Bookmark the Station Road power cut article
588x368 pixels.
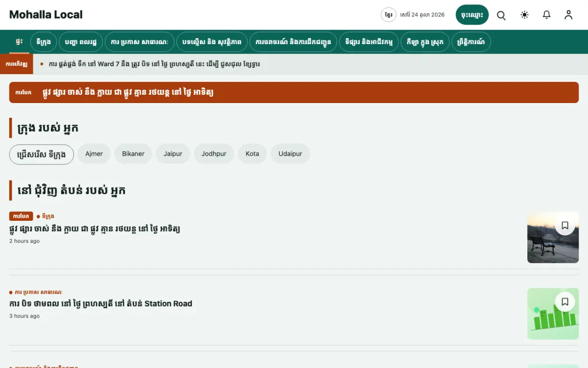tap(565, 302)
